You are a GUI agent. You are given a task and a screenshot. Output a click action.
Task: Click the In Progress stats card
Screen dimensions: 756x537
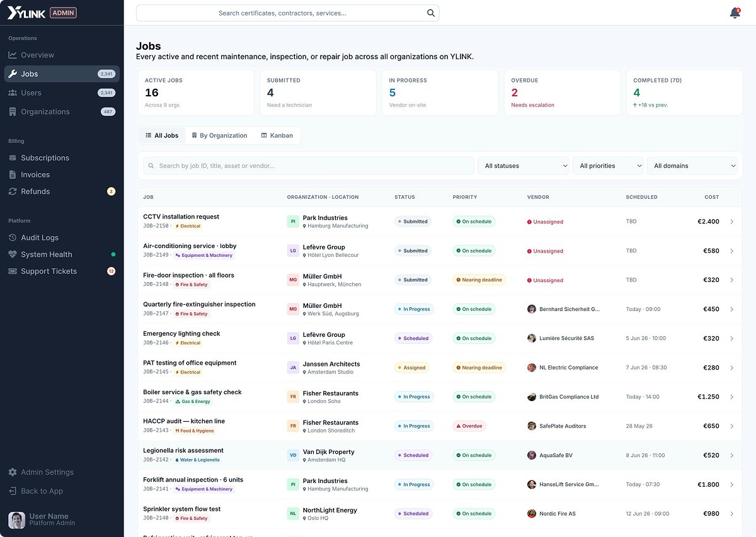(440, 93)
